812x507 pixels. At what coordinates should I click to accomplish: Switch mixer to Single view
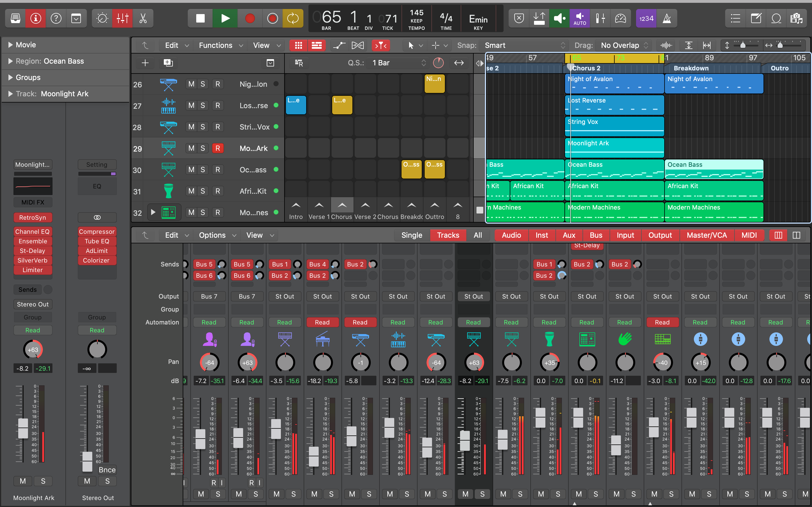(x=412, y=235)
